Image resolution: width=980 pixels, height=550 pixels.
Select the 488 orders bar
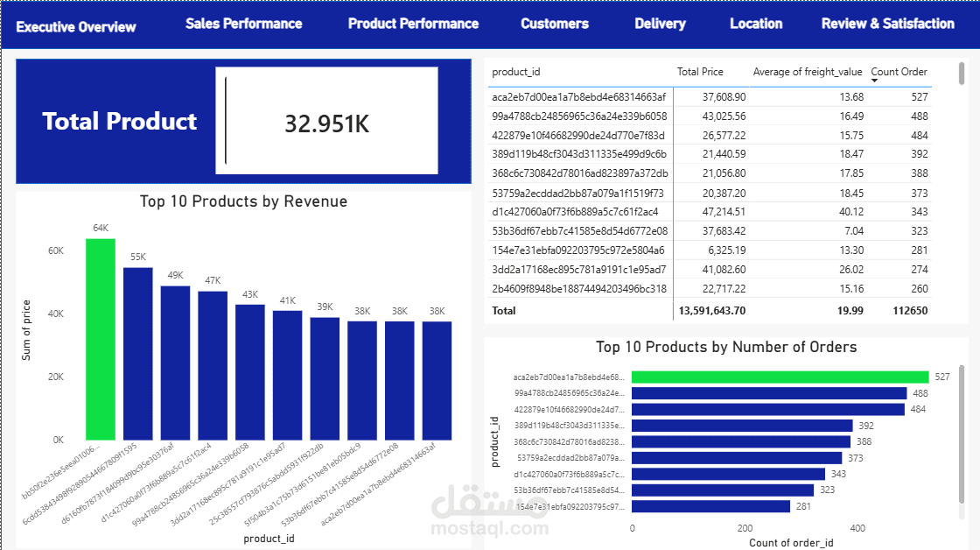tap(769, 393)
